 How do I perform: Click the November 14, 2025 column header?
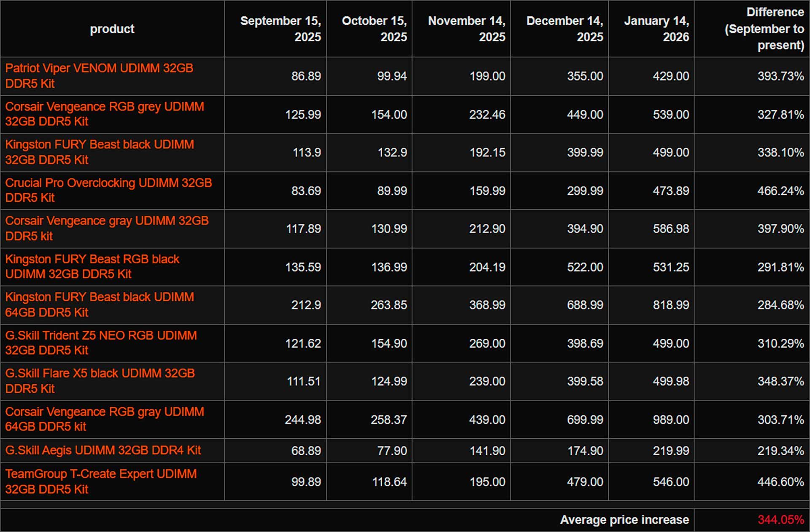(466, 29)
